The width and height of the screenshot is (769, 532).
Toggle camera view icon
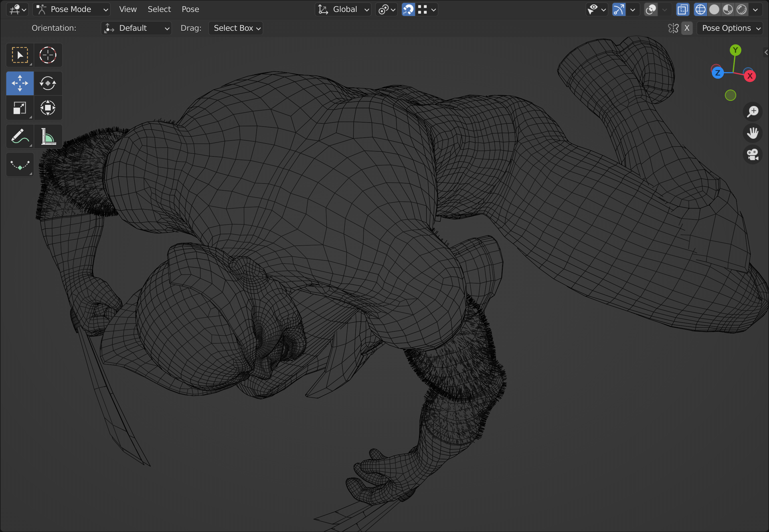(x=753, y=155)
